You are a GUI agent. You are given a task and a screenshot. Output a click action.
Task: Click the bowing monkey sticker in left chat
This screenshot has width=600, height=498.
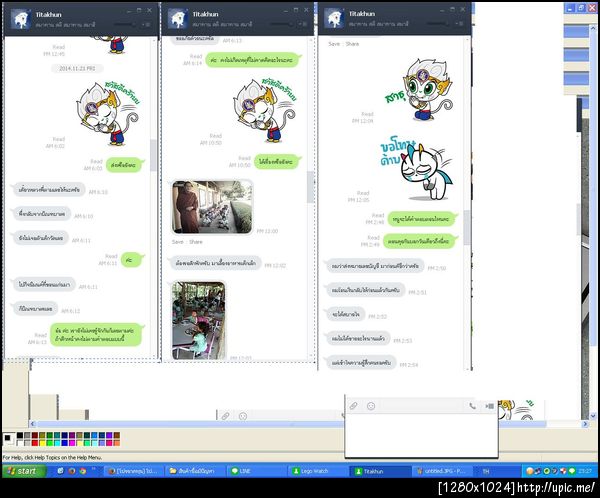109,113
